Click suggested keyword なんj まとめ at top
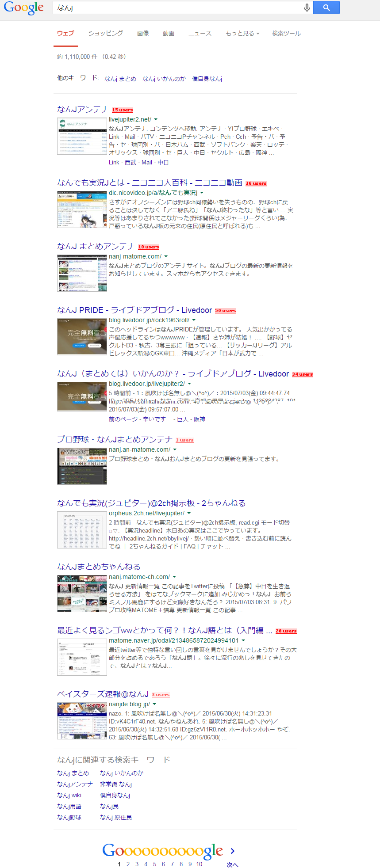 120,79
